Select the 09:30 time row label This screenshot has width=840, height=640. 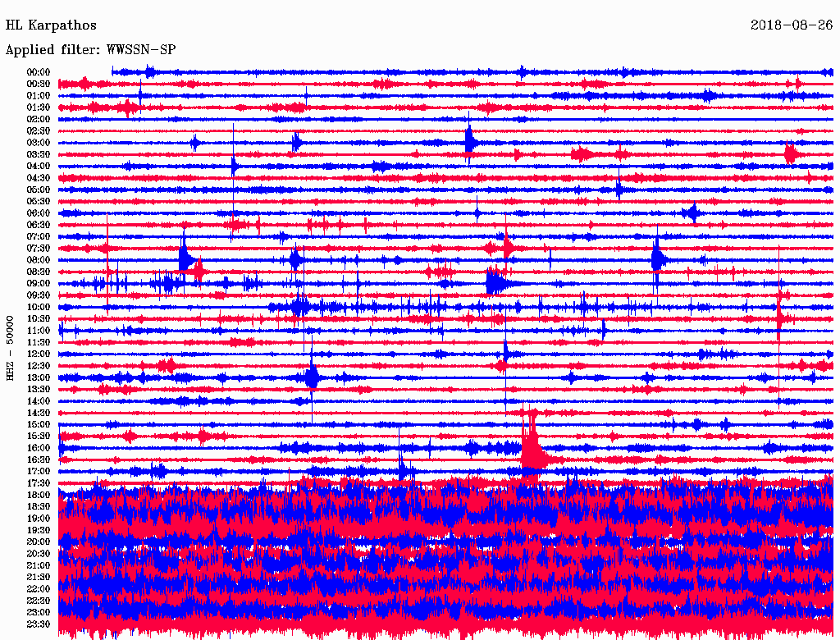[39, 296]
